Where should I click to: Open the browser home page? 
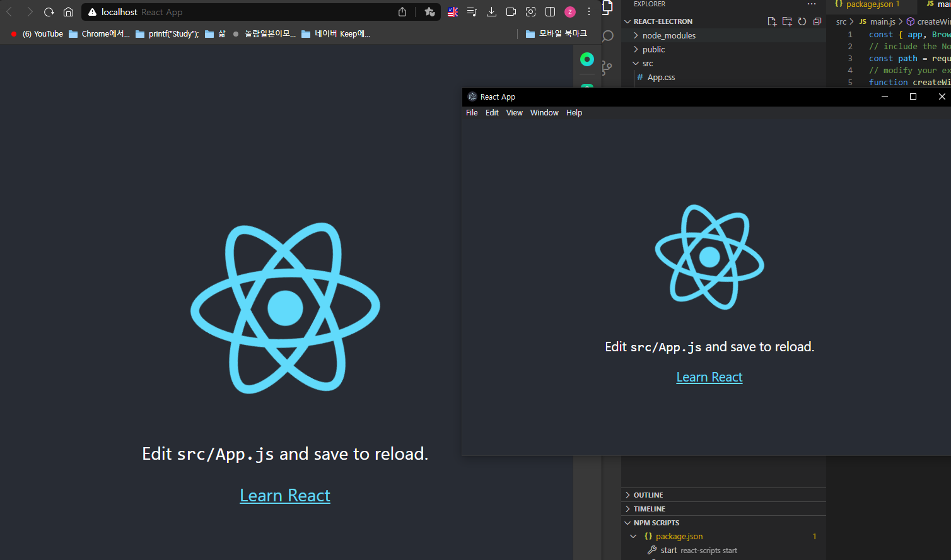[69, 12]
